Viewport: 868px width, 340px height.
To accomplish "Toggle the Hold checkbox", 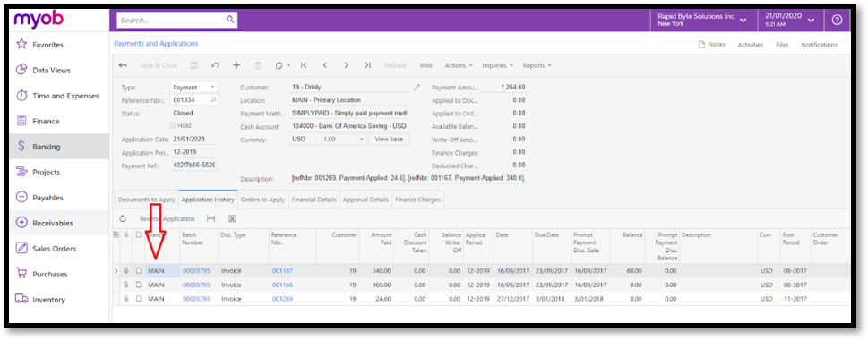I will (x=173, y=125).
